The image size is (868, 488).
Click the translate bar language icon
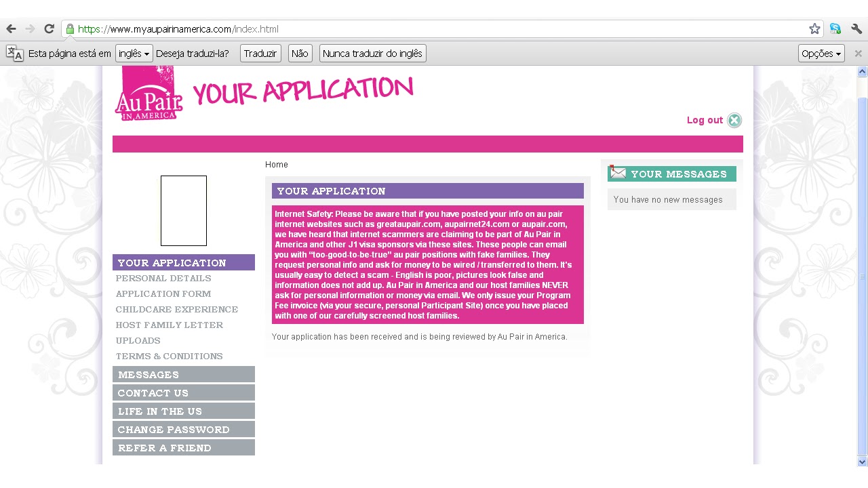(14, 54)
